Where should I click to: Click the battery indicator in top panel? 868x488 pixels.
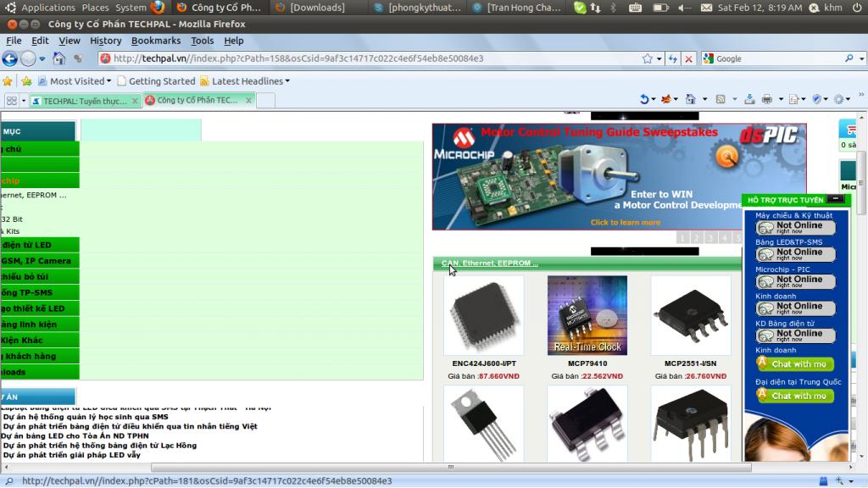[x=659, y=8]
